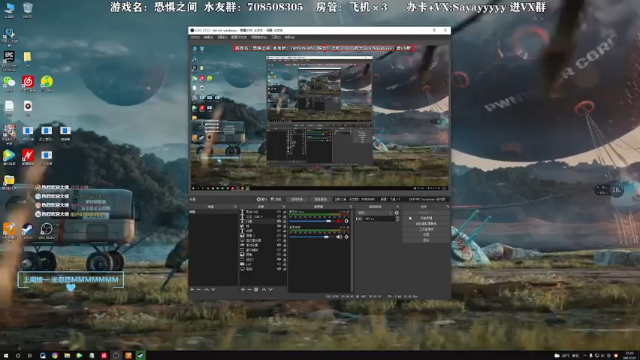The width and height of the screenshot is (640, 360).
Task: Move selected source down in sources list
Action: pyautogui.click(x=270, y=289)
